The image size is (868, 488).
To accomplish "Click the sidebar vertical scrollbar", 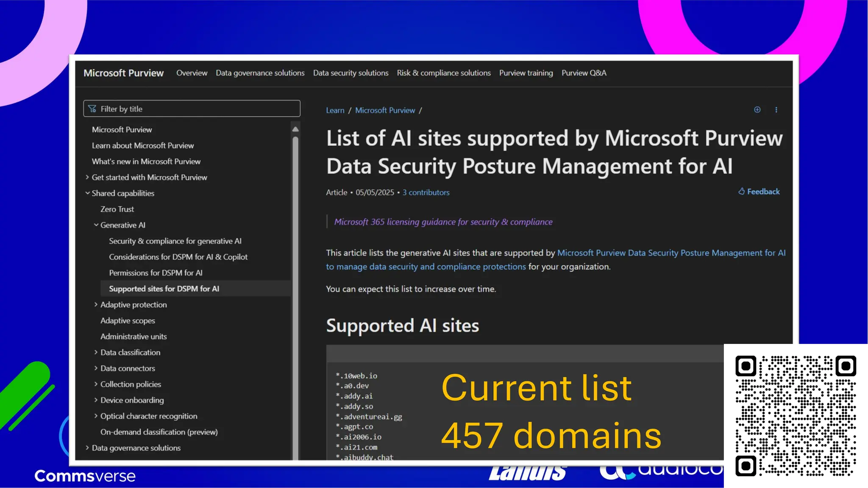I will click(x=295, y=297).
